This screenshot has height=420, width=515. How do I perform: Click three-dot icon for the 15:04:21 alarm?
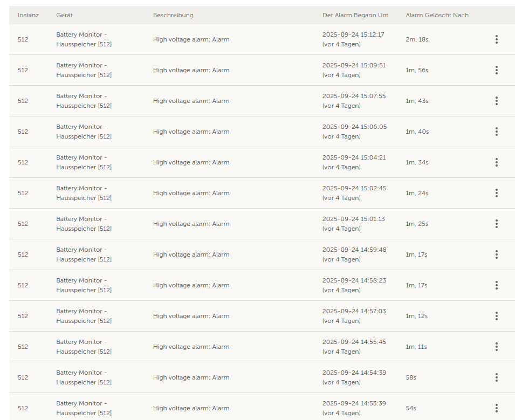496,162
